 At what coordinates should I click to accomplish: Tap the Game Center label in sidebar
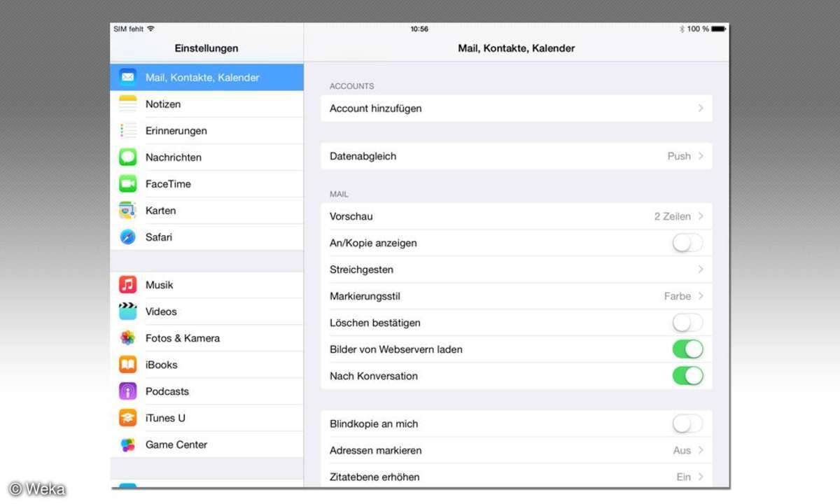[176, 444]
